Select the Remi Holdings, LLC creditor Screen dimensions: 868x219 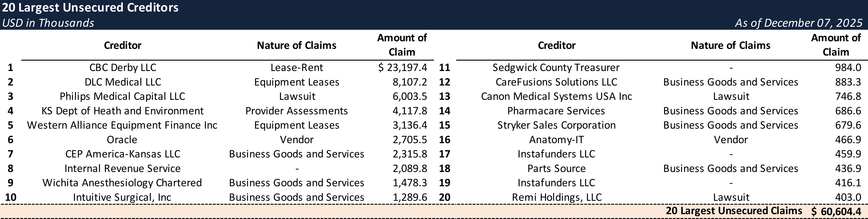(557, 197)
